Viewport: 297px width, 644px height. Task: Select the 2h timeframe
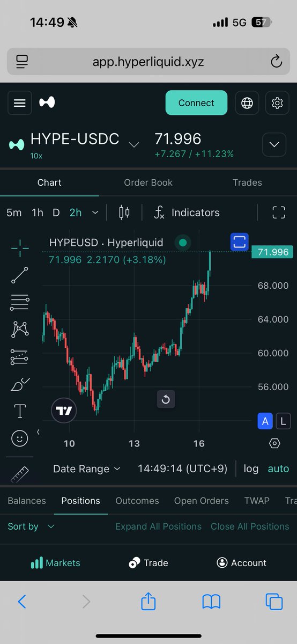[x=76, y=213]
